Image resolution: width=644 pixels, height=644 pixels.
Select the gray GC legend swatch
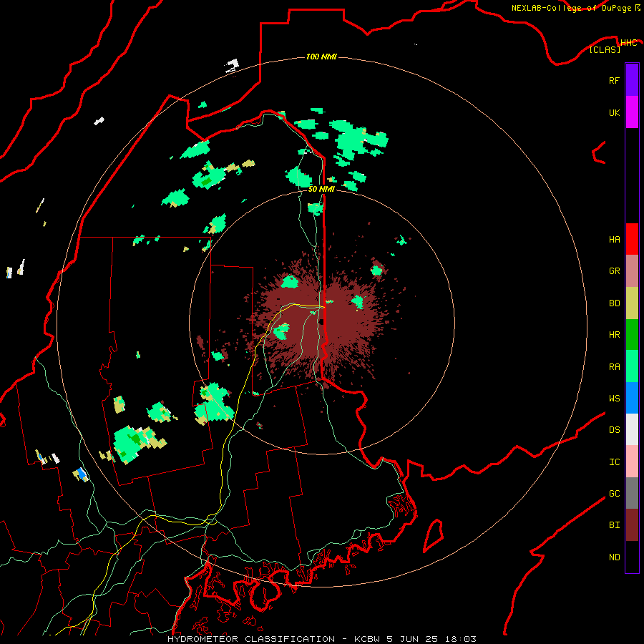632,493
